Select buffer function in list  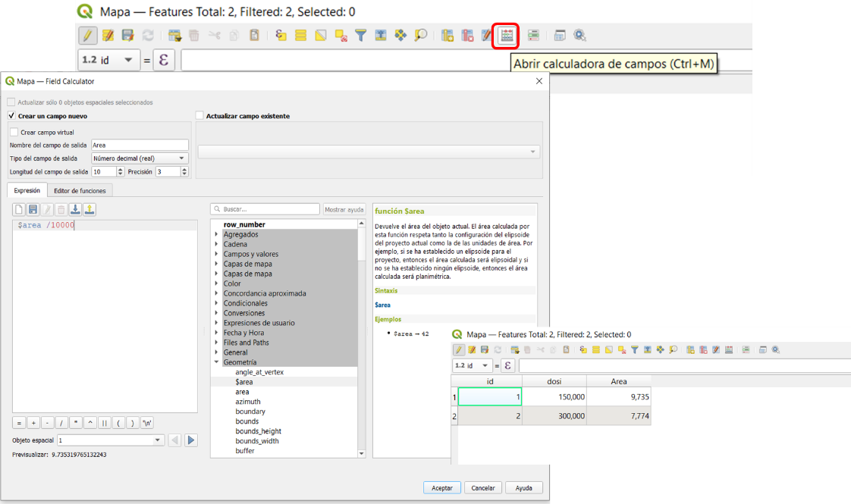pyautogui.click(x=245, y=451)
